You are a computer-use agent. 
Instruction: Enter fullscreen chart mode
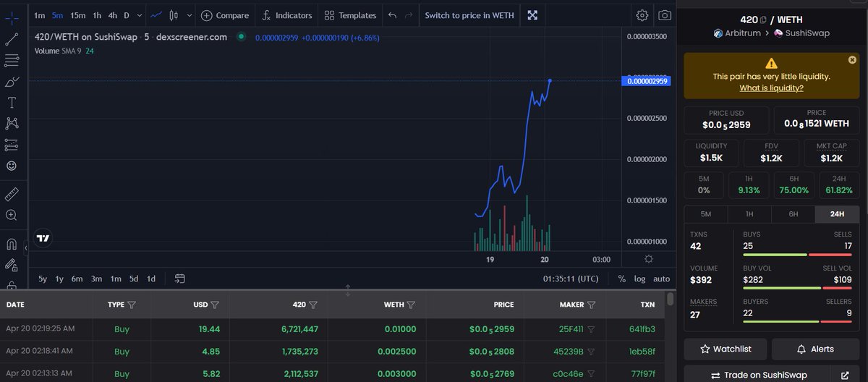tap(532, 15)
